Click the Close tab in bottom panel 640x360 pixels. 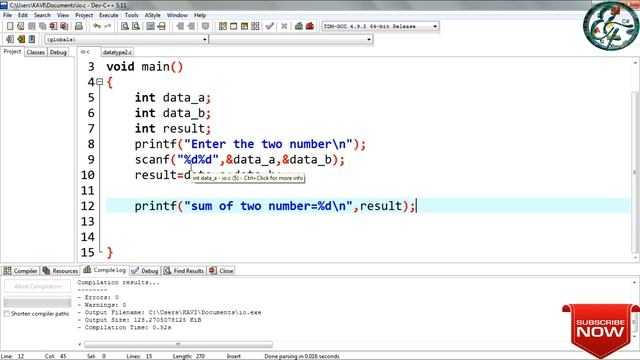(221, 271)
